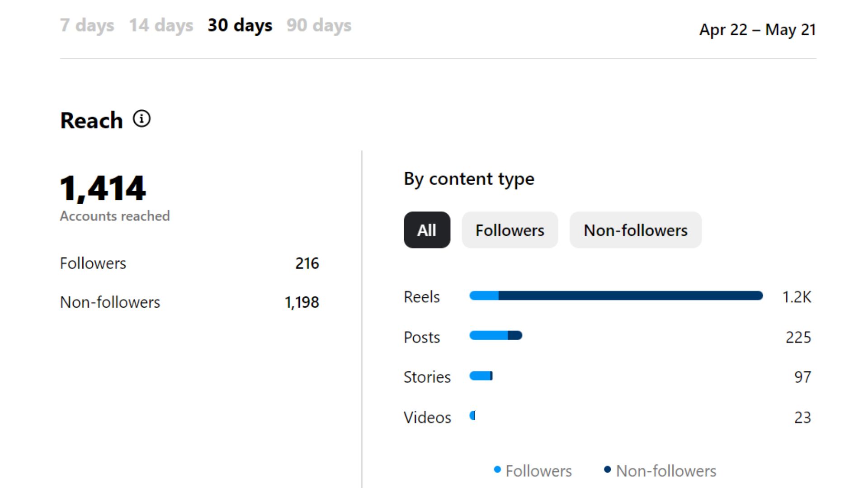The height and width of the screenshot is (488, 868).
Task: Select the 14 days tab
Action: coord(161,25)
